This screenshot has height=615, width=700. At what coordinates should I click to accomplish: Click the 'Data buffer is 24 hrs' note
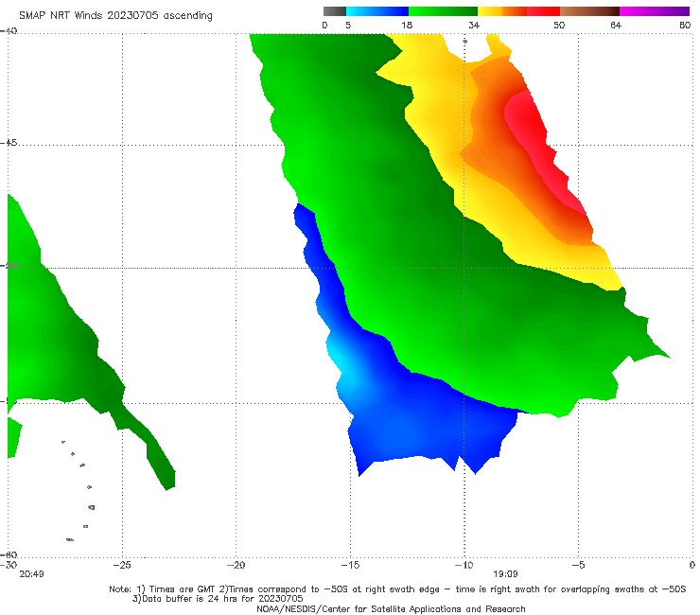tap(218, 599)
